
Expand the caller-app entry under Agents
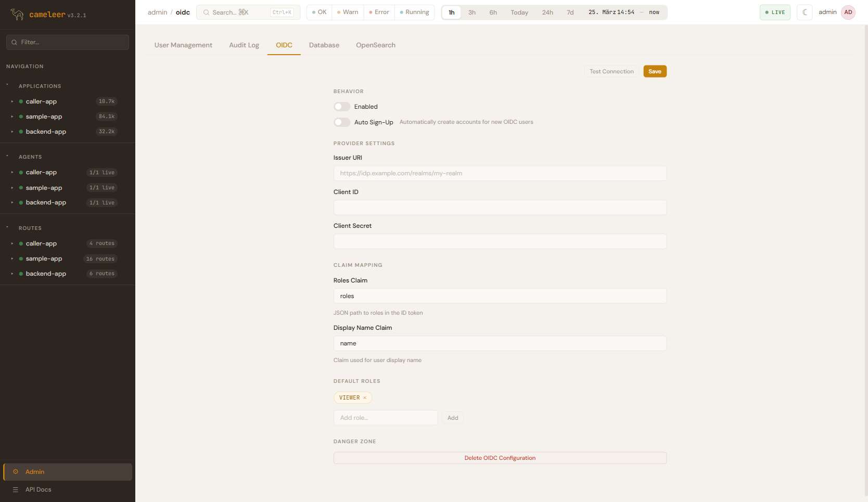12,172
